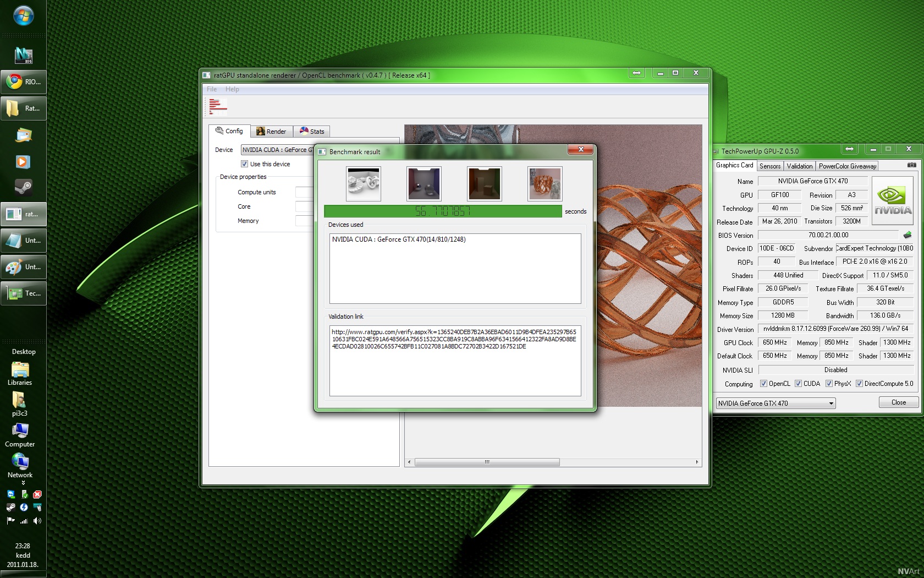Open the GPU-Z Sensors tab

(770, 166)
